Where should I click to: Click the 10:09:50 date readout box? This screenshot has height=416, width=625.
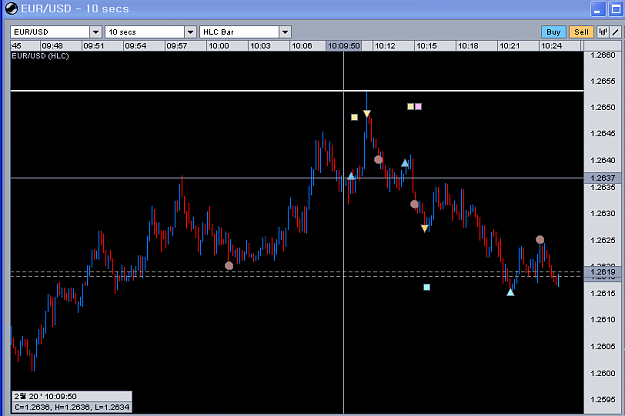coord(72,396)
